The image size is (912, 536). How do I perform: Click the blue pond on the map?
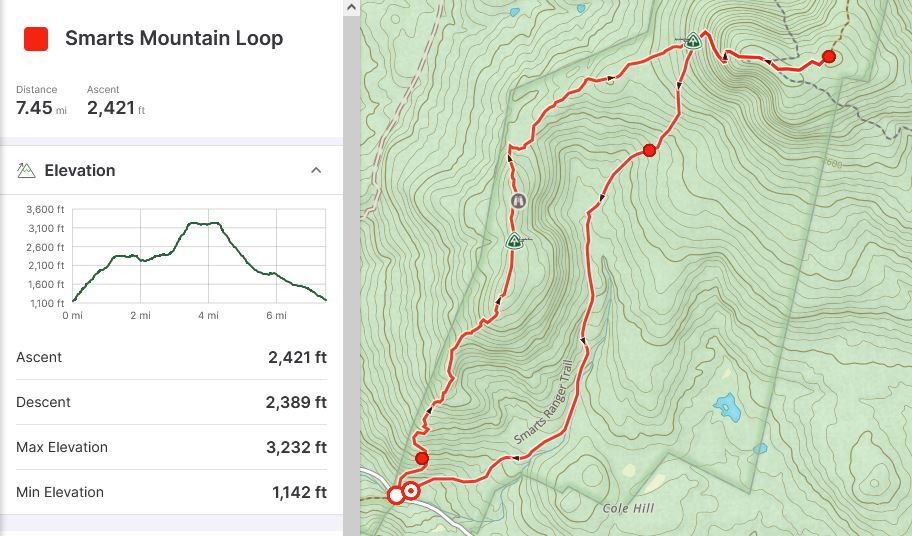point(727,407)
